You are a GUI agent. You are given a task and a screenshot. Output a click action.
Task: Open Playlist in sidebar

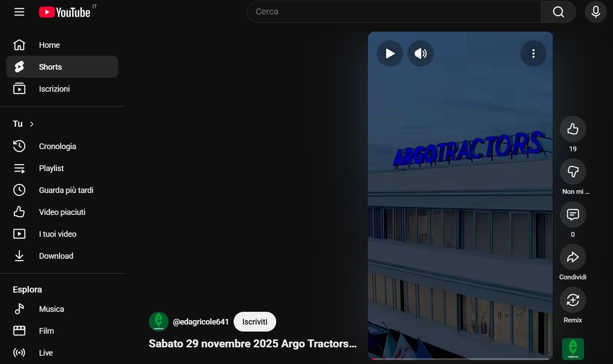pyautogui.click(x=62, y=168)
